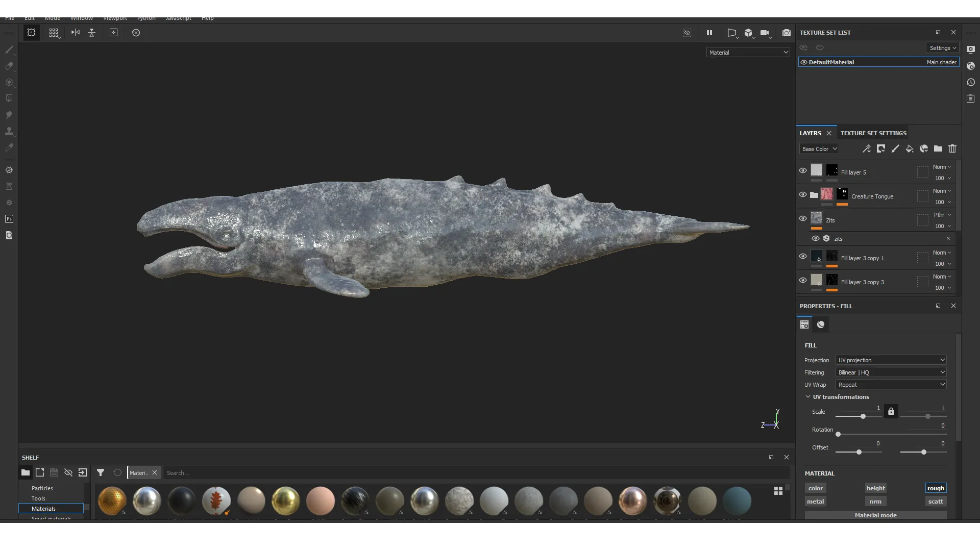
Task: Open the Base Color channel dropdown
Action: [819, 149]
